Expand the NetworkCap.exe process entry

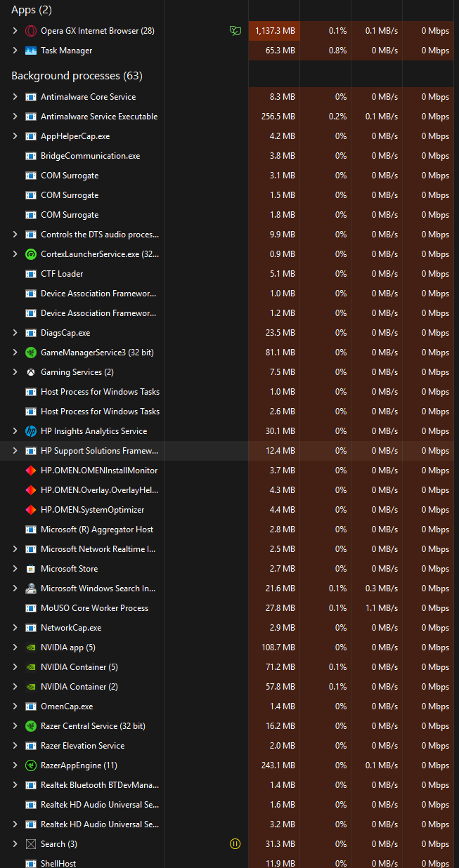click(x=15, y=628)
